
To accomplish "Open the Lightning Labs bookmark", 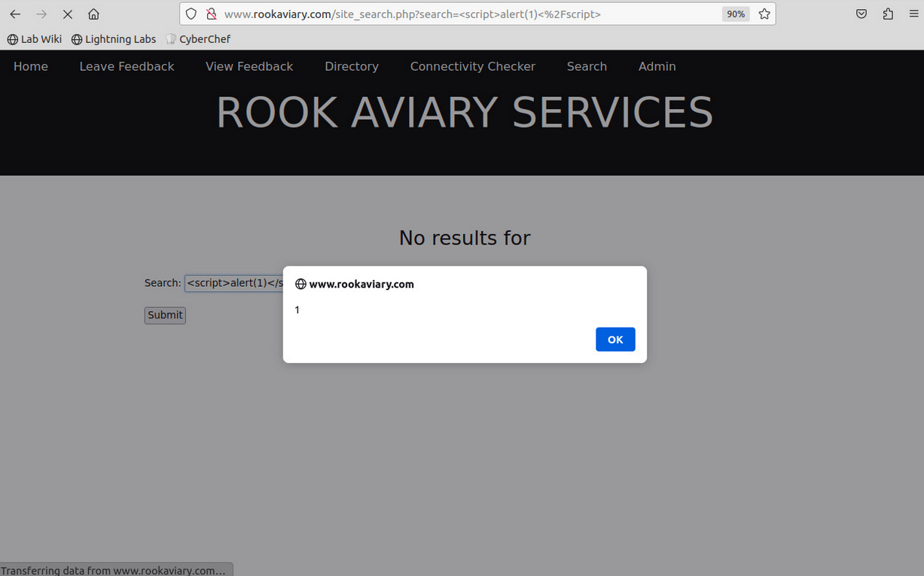I will 114,39.
